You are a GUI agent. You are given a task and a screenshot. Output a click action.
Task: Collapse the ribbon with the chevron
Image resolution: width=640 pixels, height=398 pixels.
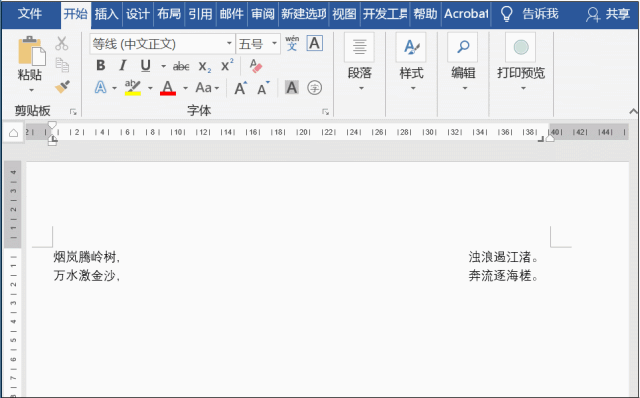633,111
